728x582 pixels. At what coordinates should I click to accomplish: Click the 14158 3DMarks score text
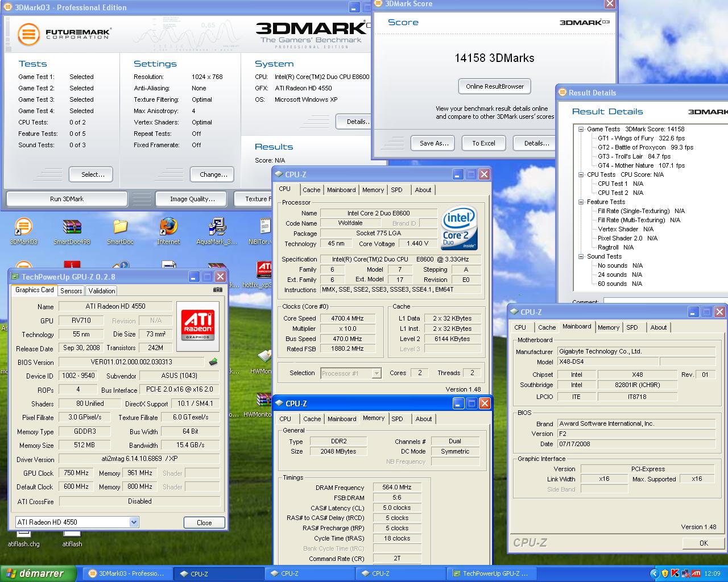pyautogui.click(x=494, y=58)
